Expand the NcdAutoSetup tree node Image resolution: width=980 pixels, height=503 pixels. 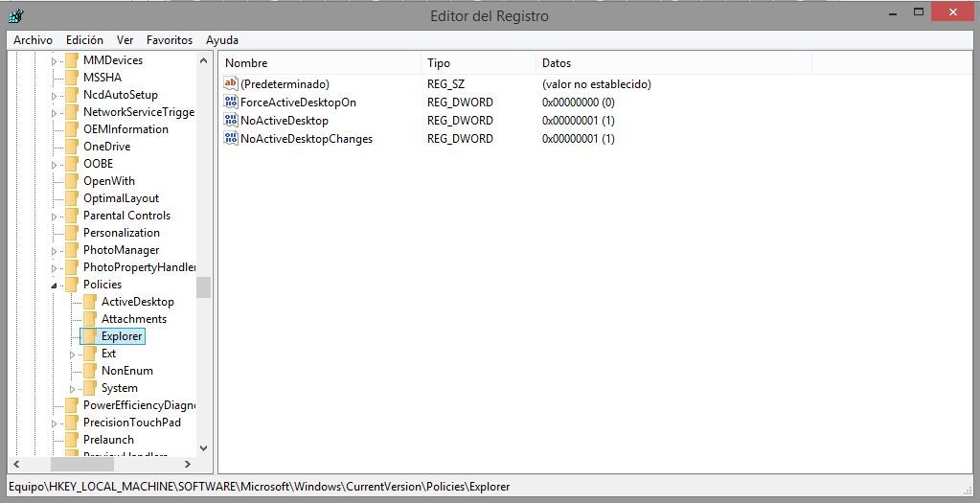54,96
